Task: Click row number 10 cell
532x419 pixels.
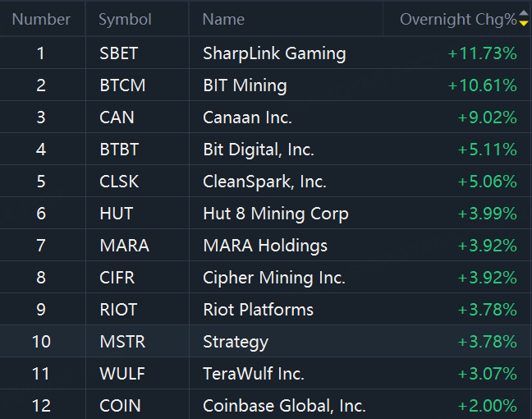Action: click(x=41, y=342)
